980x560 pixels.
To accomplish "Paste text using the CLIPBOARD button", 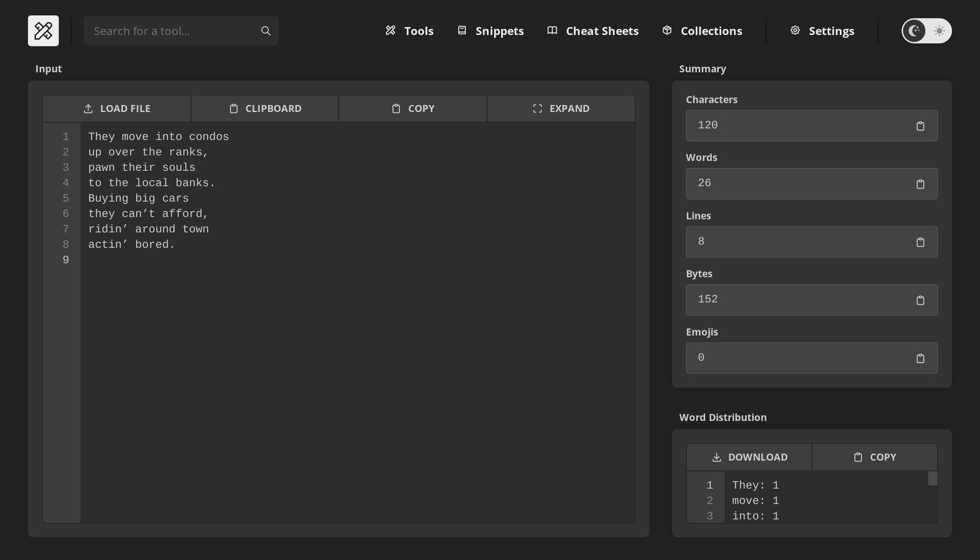I will (265, 108).
